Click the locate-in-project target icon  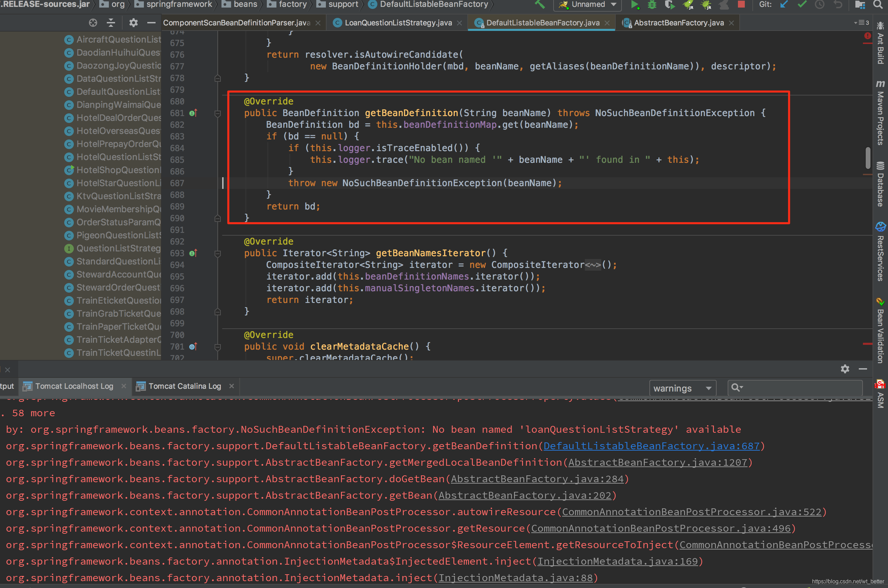coord(93,23)
